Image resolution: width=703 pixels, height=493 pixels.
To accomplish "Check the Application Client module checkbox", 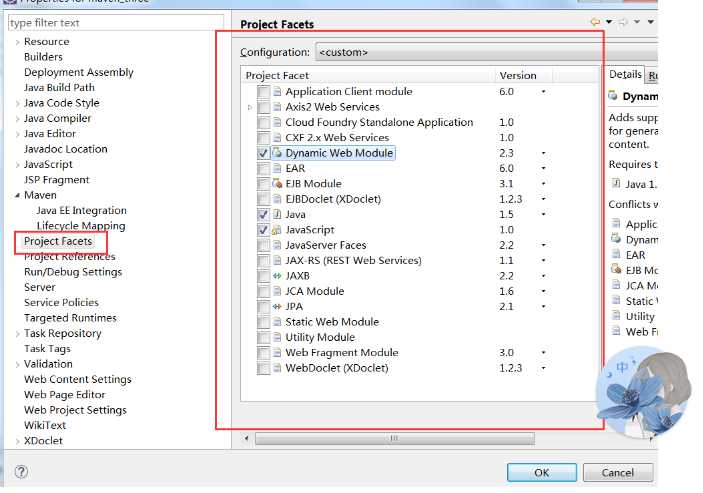I will tap(263, 92).
